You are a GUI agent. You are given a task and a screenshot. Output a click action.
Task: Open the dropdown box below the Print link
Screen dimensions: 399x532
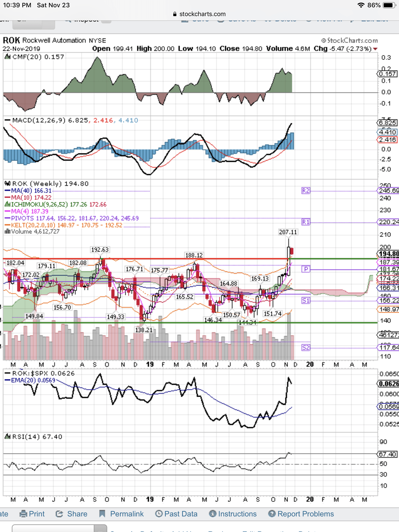pos(59,528)
